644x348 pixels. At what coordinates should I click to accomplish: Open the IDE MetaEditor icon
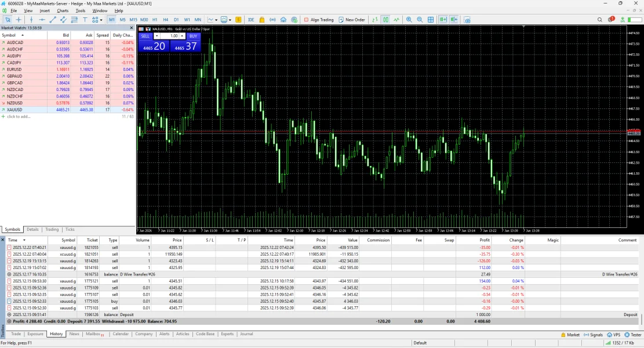point(251,20)
